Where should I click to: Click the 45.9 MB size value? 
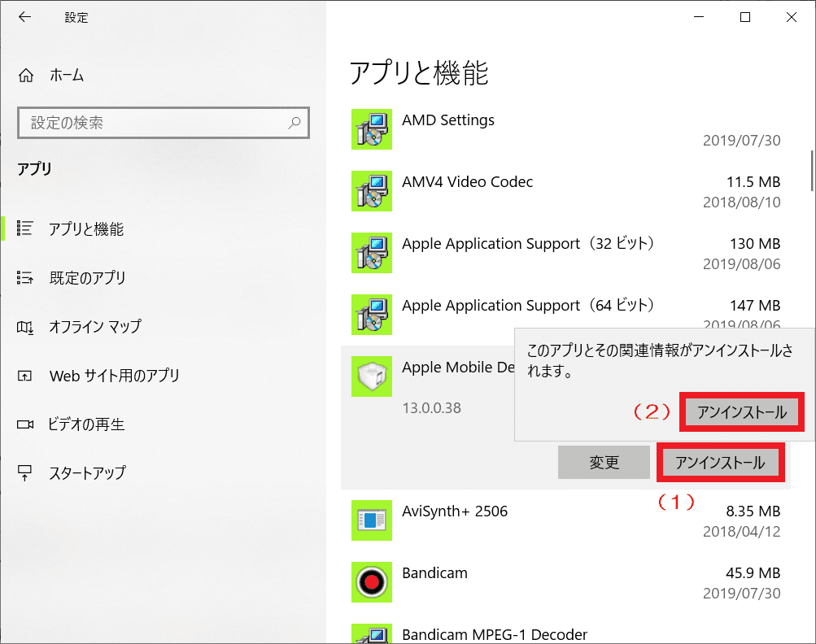pos(753,573)
